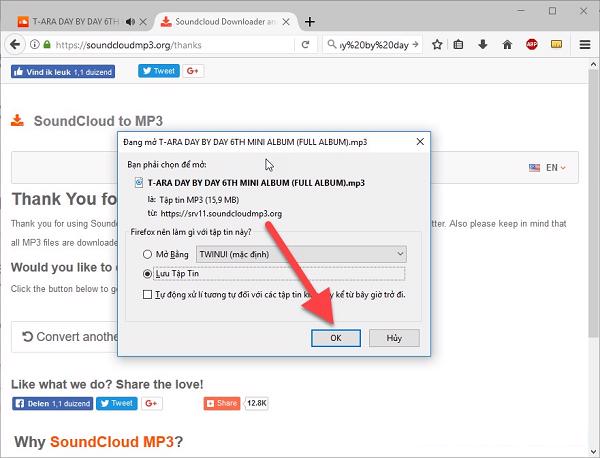Open a new tab with plus button
The image size is (600, 458).
[x=310, y=21]
